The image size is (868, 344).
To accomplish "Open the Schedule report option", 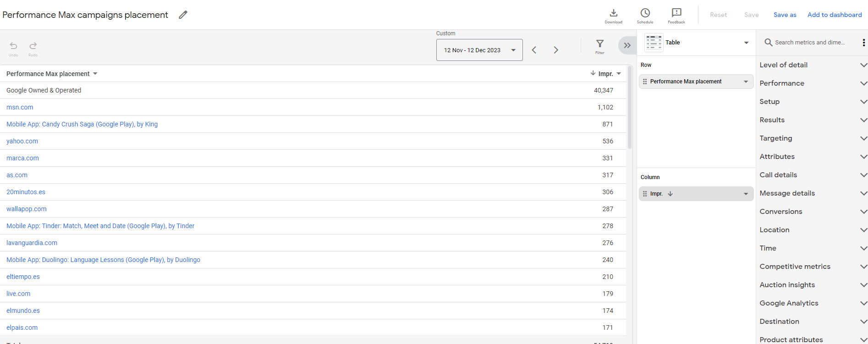I will pyautogui.click(x=645, y=16).
